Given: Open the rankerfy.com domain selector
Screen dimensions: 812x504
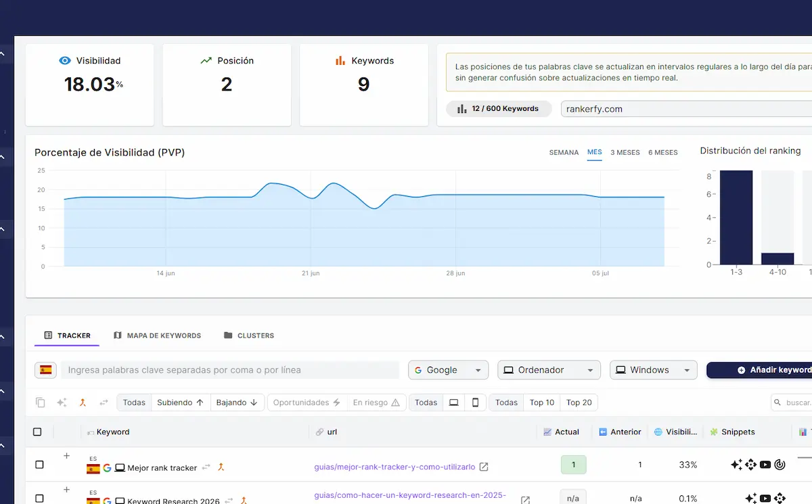Looking at the screenshot, I should 686,109.
